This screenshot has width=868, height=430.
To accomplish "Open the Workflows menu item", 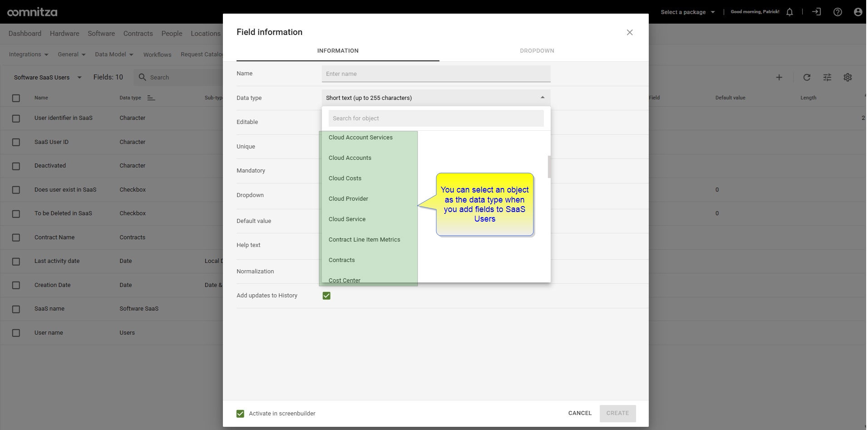I will (158, 55).
